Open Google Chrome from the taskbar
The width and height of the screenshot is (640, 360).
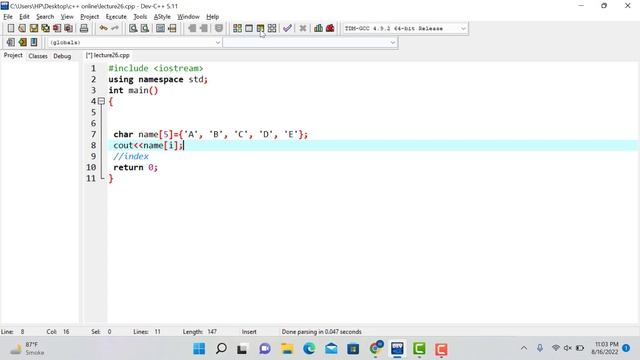[x=376, y=349]
